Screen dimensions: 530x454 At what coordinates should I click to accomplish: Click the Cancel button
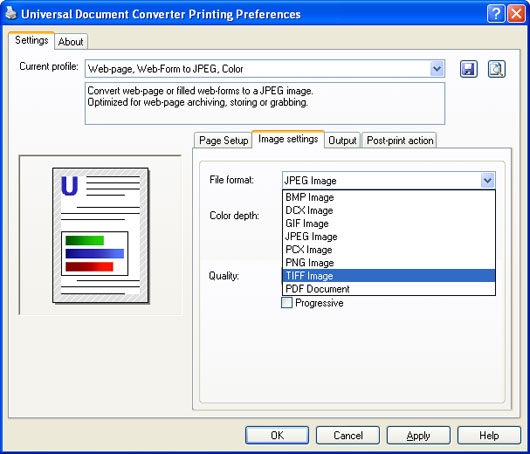348,435
